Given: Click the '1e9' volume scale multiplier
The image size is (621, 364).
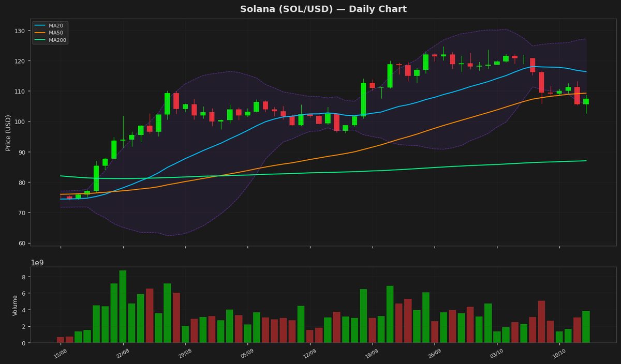Looking at the screenshot, I should [37, 263].
